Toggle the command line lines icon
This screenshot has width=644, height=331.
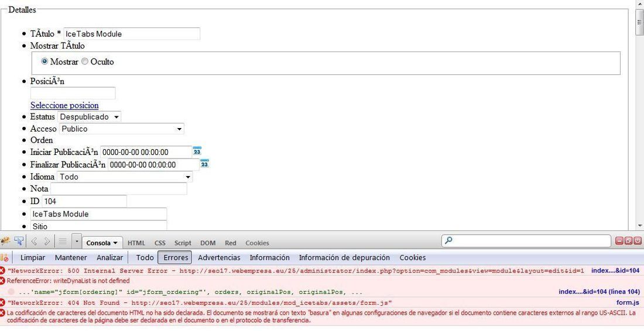pyautogui.click(x=63, y=242)
